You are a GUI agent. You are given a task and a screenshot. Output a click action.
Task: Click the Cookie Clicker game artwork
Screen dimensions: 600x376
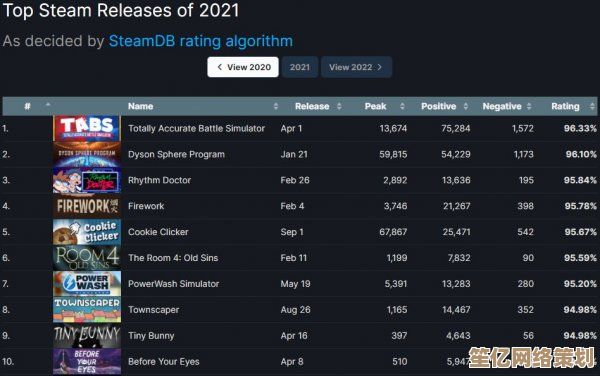point(87,232)
